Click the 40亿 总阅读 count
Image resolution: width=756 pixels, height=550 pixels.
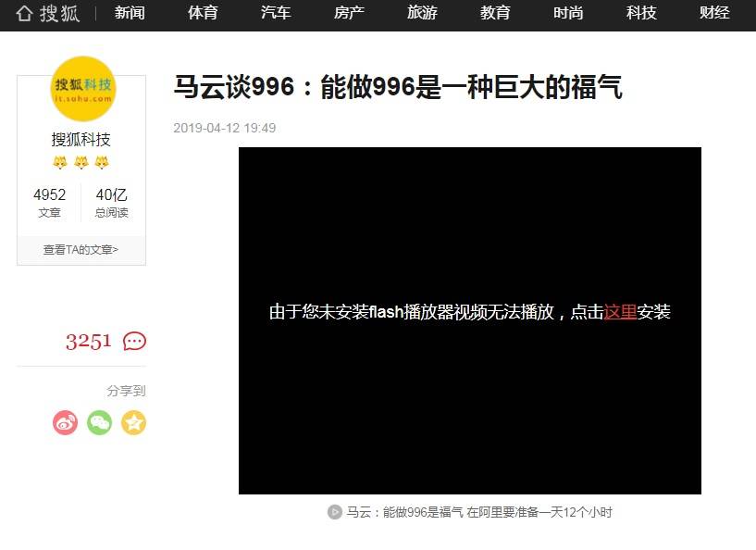point(111,203)
